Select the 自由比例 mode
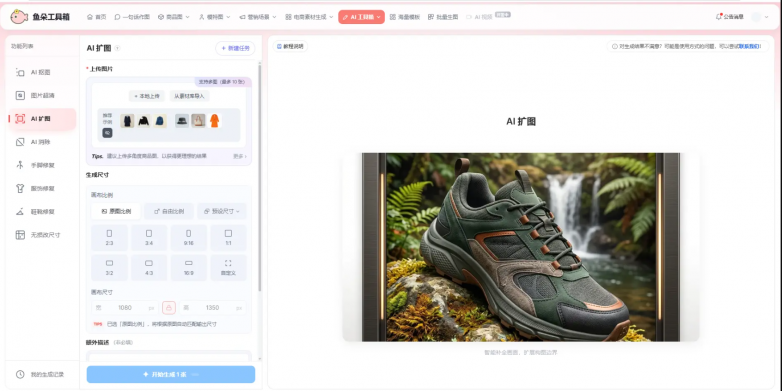 [169, 211]
